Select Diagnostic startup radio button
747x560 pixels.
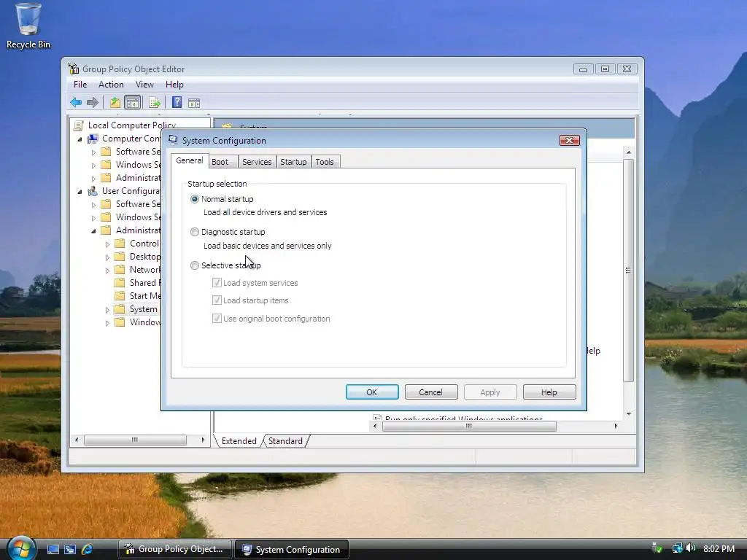(194, 232)
